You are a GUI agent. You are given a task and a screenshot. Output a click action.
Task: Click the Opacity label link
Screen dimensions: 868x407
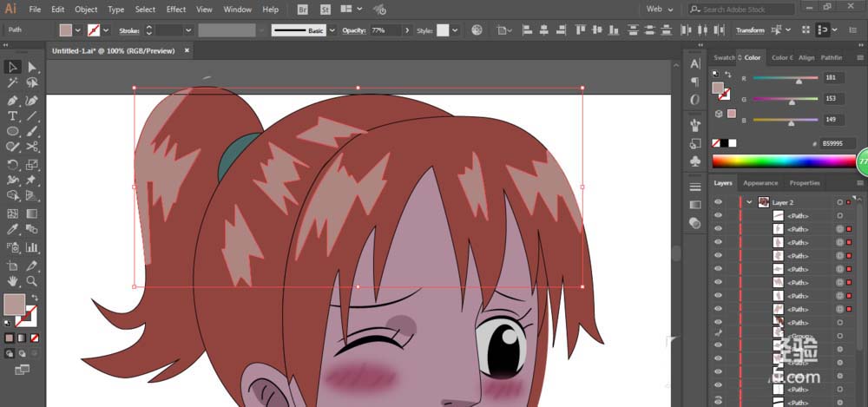354,30
